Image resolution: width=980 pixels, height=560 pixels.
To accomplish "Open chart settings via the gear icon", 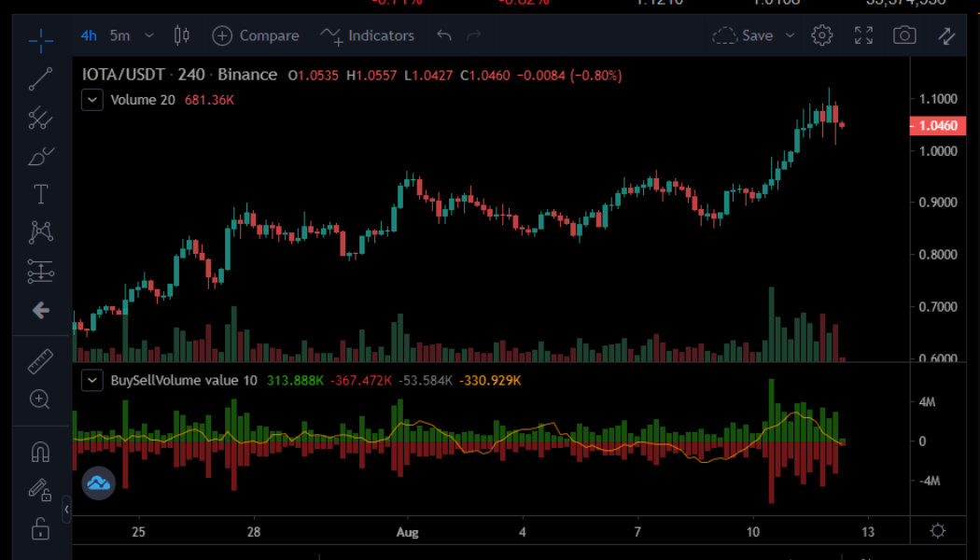I will pyautogui.click(x=821, y=35).
